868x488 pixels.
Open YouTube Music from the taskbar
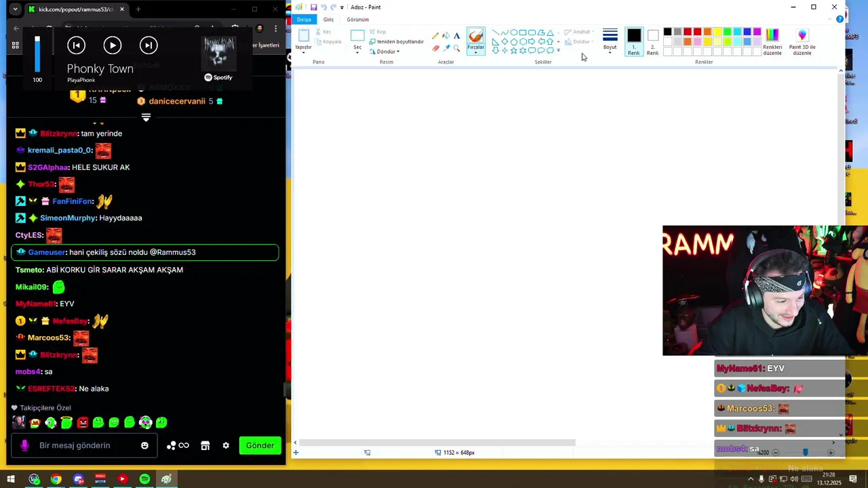pos(122,479)
